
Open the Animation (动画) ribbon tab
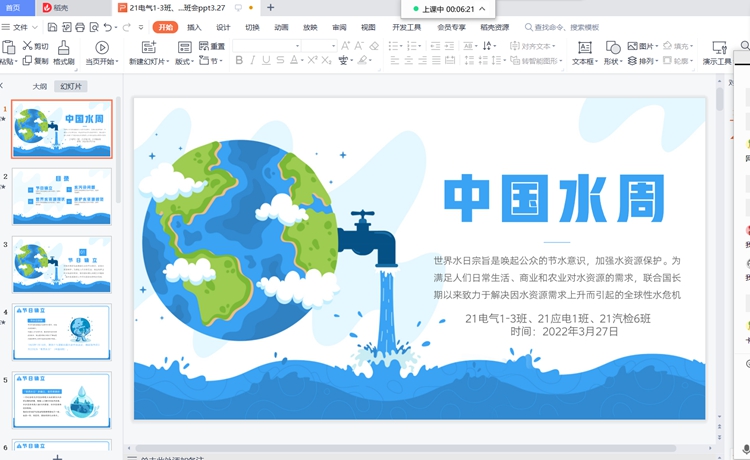tap(281, 27)
